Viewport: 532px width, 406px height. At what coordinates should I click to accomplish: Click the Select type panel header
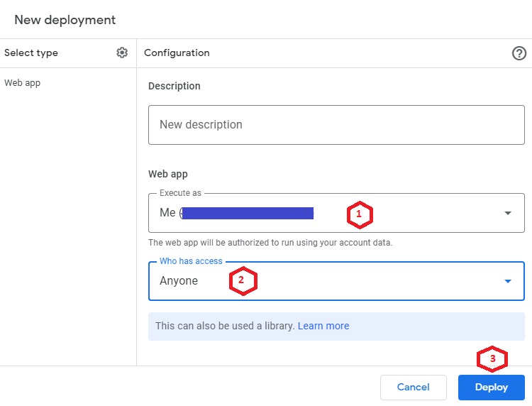tap(31, 53)
